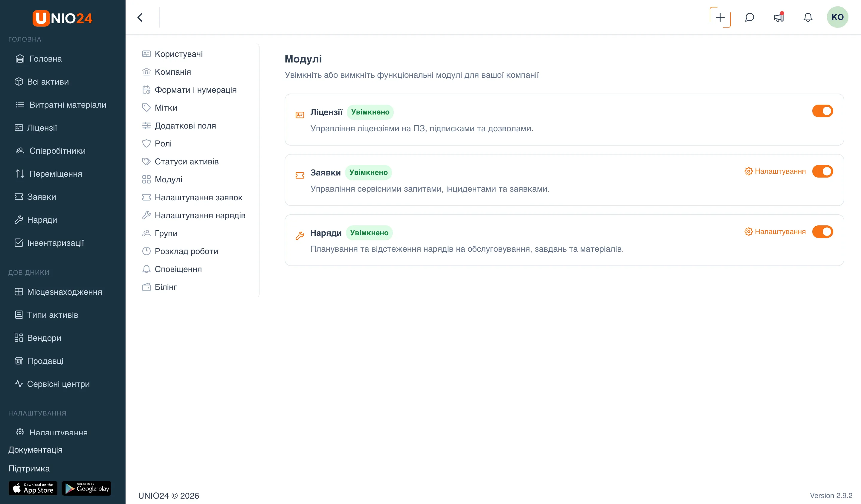This screenshot has width=861, height=504.
Task: Open the bell notifications icon
Action: click(x=808, y=17)
